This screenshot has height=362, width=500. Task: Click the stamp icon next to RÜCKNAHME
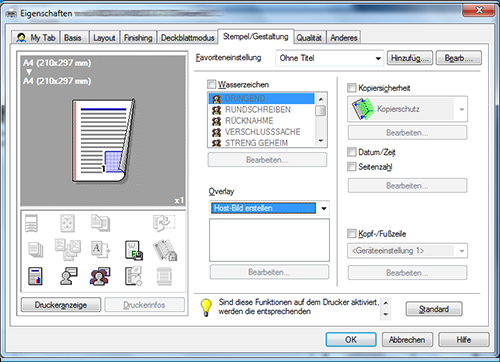point(217,121)
